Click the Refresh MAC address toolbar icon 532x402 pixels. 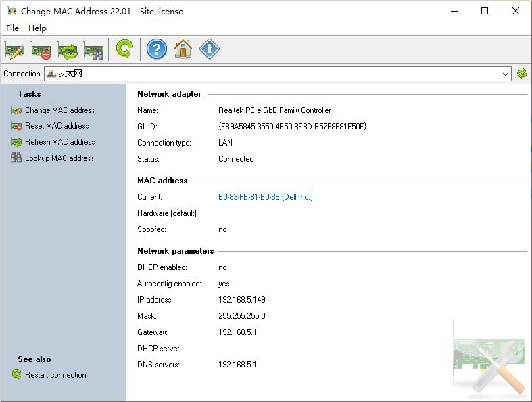(68, 50)
